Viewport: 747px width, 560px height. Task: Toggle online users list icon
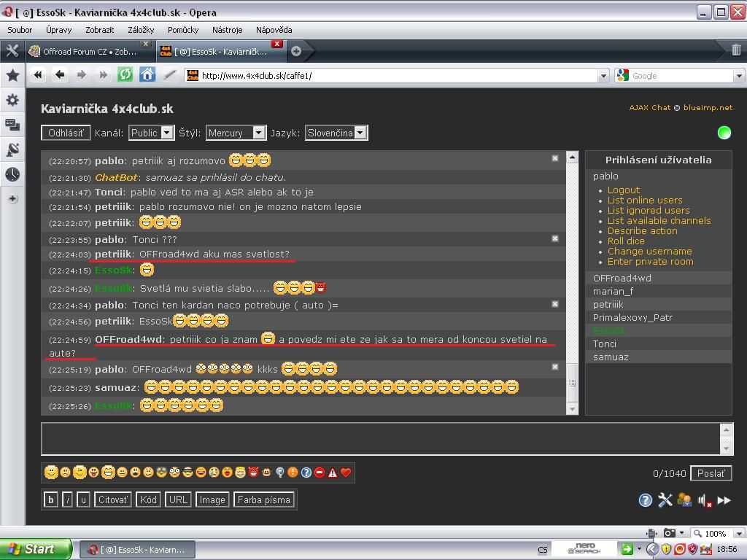684,500
